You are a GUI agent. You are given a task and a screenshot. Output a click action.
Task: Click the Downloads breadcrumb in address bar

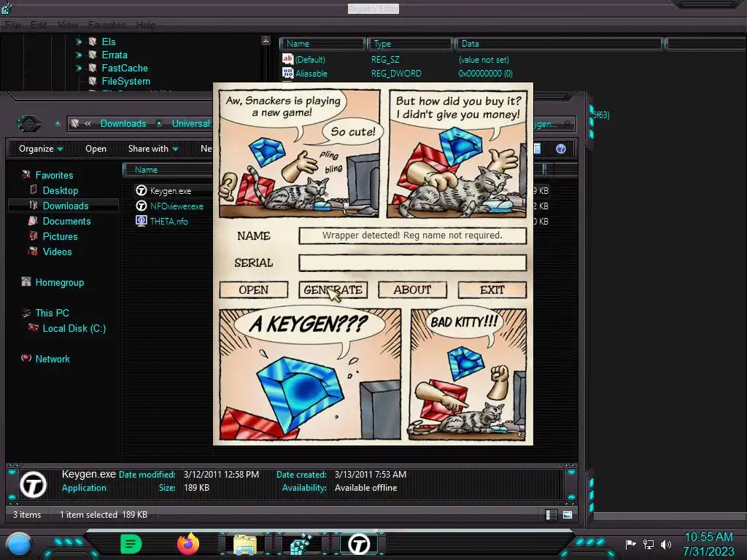pos(123,123)
